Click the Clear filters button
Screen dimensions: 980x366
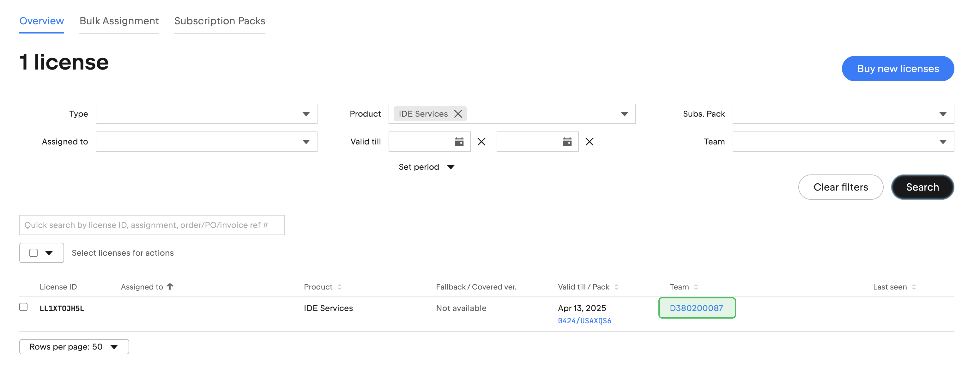pos(841,187)
